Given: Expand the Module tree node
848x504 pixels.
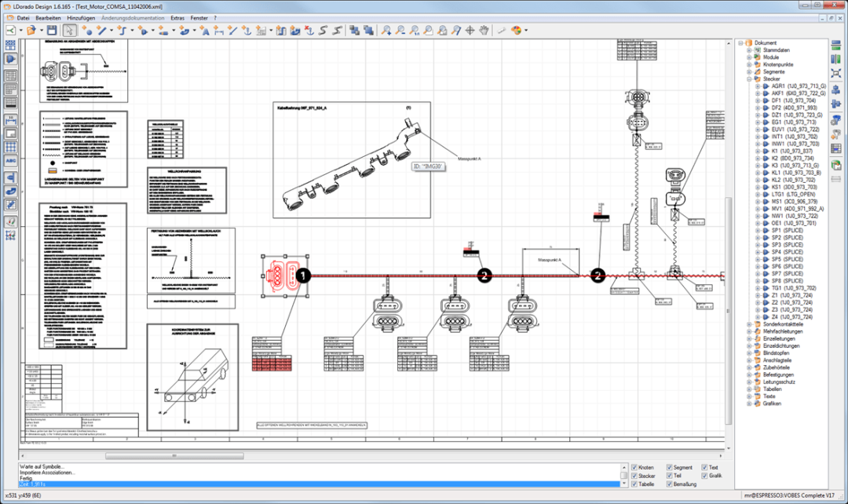Looking at the screenshot, I should coord(749,57).
